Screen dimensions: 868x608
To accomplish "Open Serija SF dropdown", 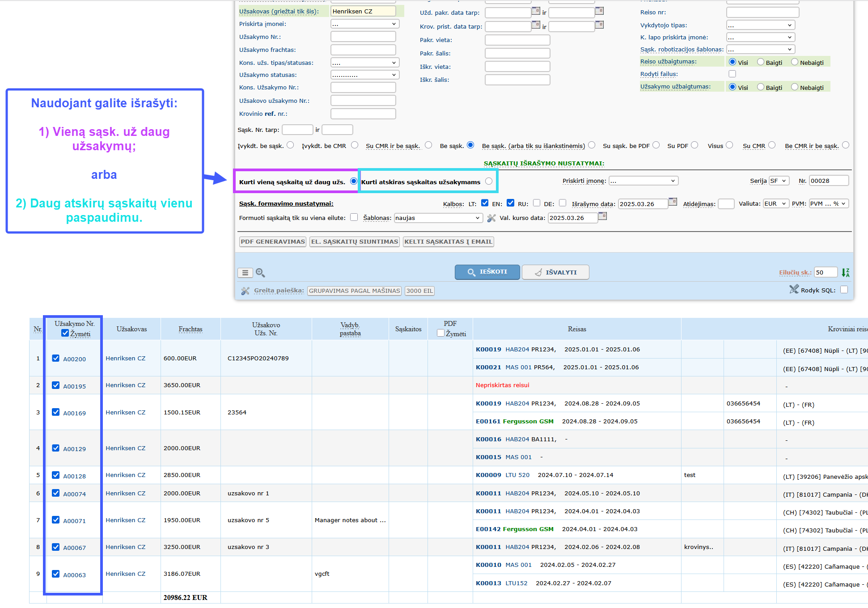I will [779, 181].
